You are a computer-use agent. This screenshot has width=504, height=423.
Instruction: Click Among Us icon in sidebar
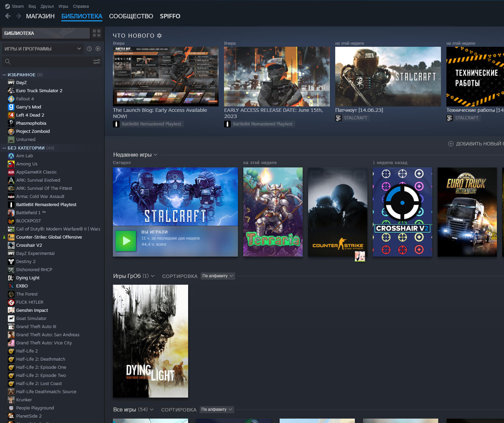coord(11,164)
